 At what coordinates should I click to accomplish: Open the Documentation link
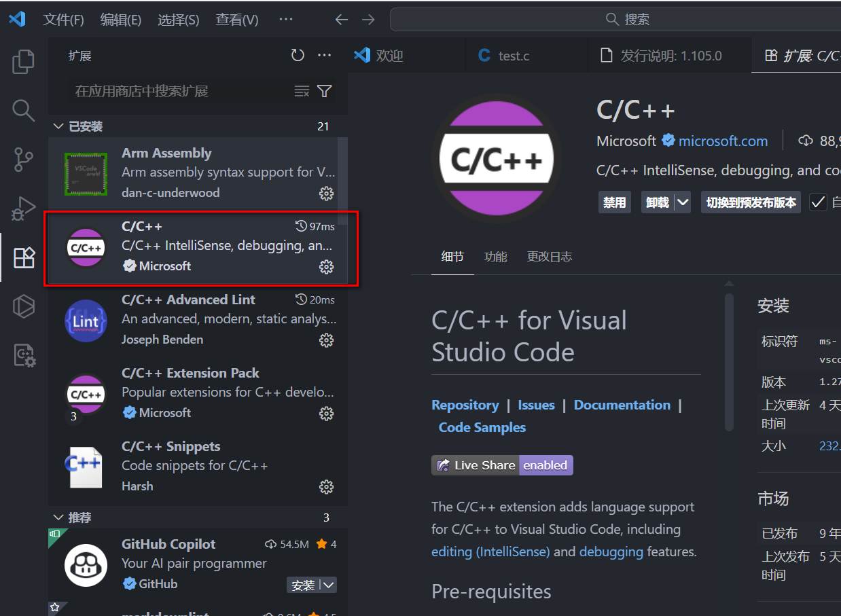coord(622,405)
